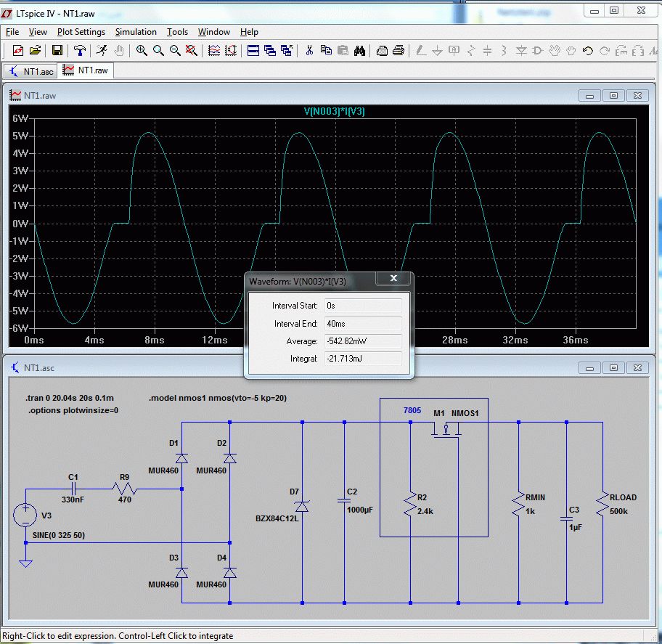Click the Integral value field

pyautogui.click(x=361, y=359)
